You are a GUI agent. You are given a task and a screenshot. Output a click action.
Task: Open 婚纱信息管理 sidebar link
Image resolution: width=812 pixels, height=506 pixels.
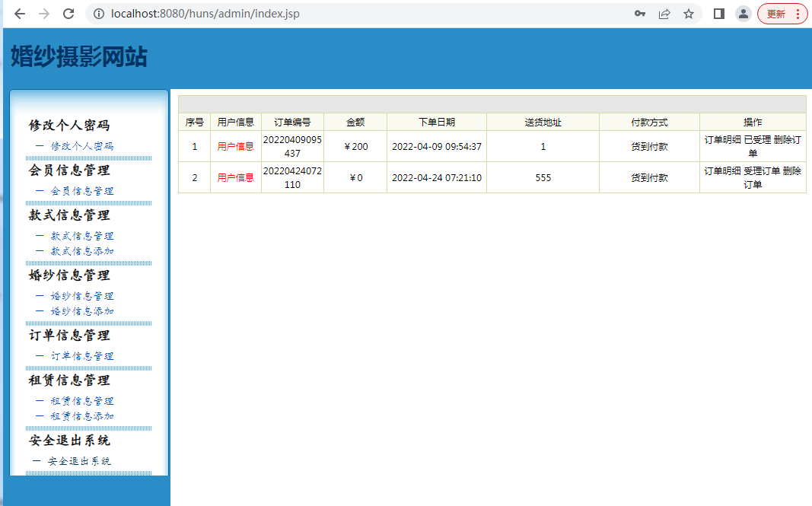(82, 296)
